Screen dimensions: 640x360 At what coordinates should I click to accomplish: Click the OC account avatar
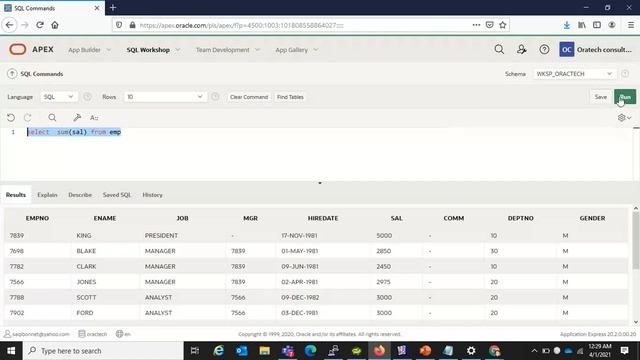click(567, 49)
